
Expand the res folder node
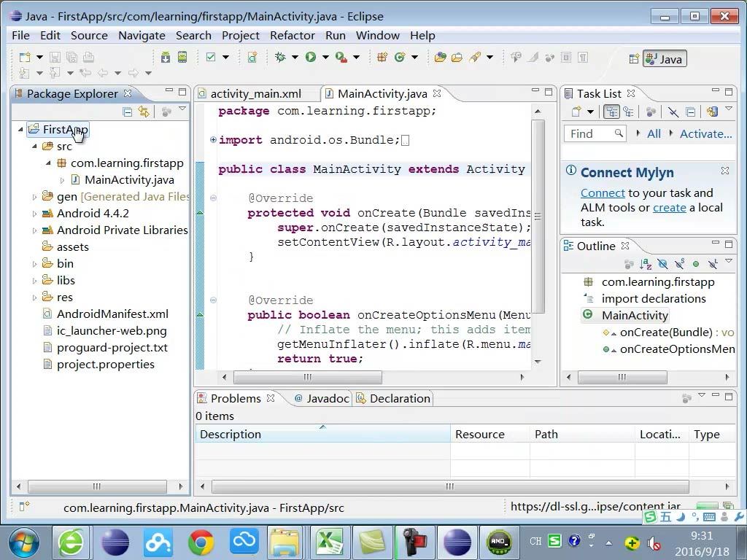coord(34,297)
